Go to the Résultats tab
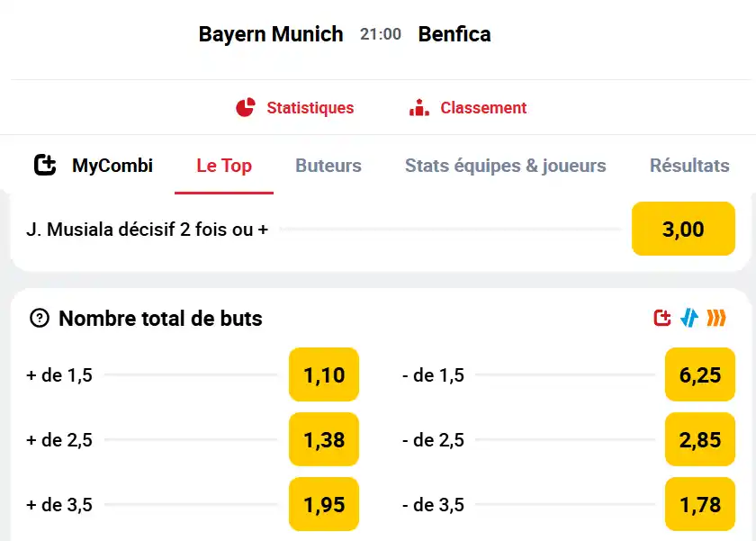Screen dimensions: 756x541 [689, 166]
